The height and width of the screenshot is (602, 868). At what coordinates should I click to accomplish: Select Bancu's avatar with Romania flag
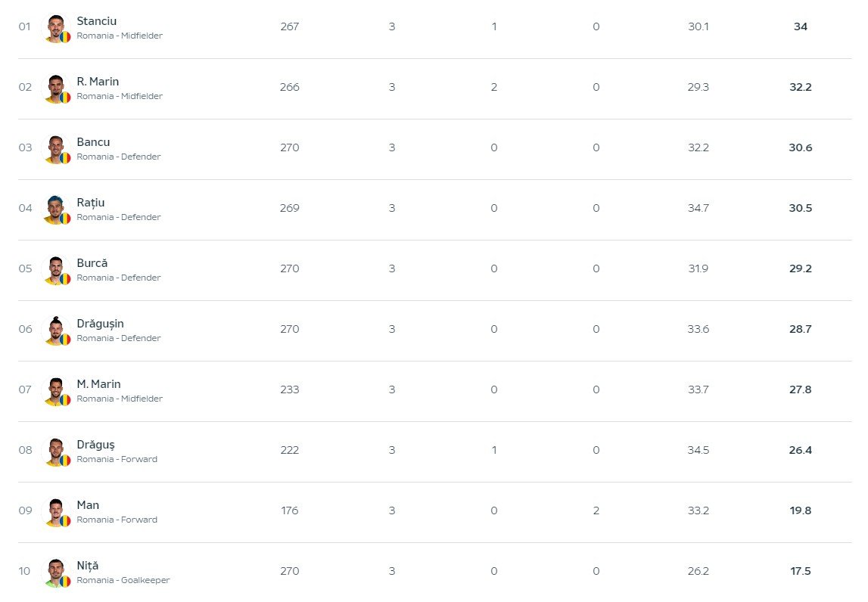pyautogui.click(x=56, y=150)
